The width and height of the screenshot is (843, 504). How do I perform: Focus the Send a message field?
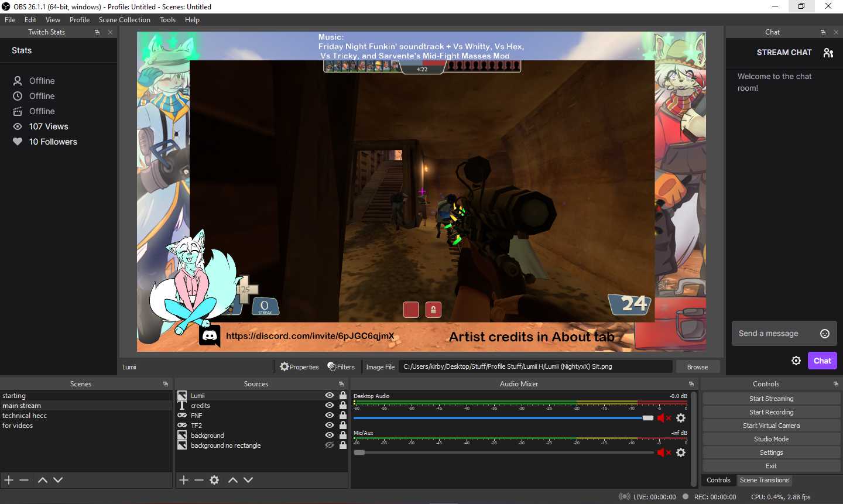tap(773, 334)
